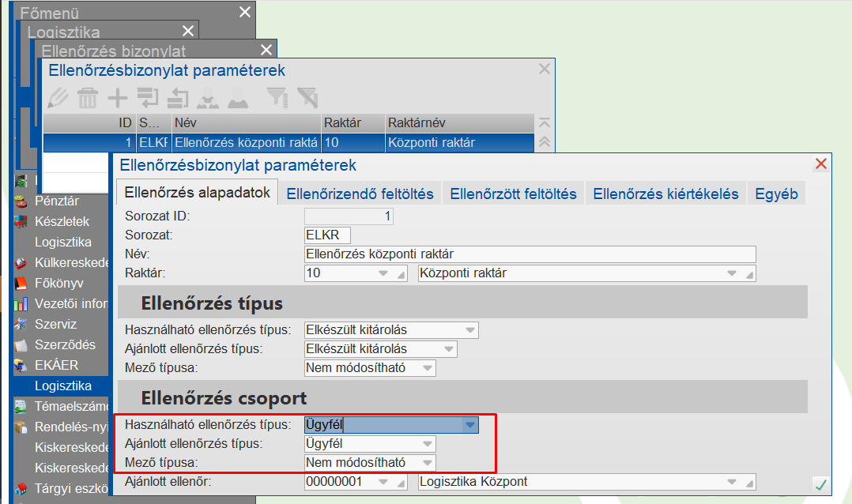The height and width of the screenshot is (504, 852).
Task: Click the filter funnel icon in list toolbar
Action: coord(277,98)
